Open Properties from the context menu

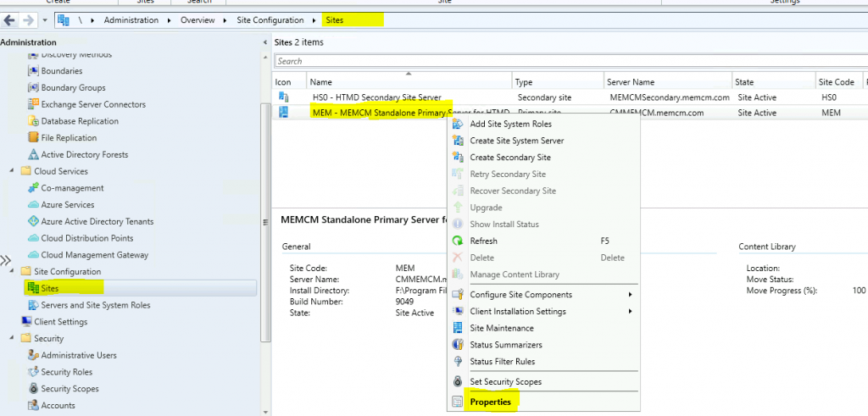(x=490, y=402)
